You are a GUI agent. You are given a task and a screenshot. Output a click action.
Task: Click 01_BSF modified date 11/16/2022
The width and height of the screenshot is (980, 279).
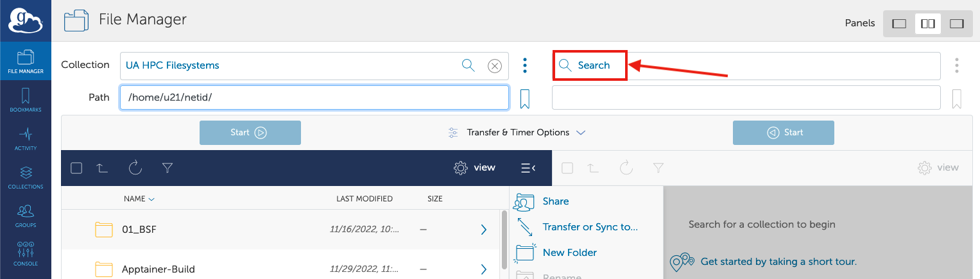point(365,230)
